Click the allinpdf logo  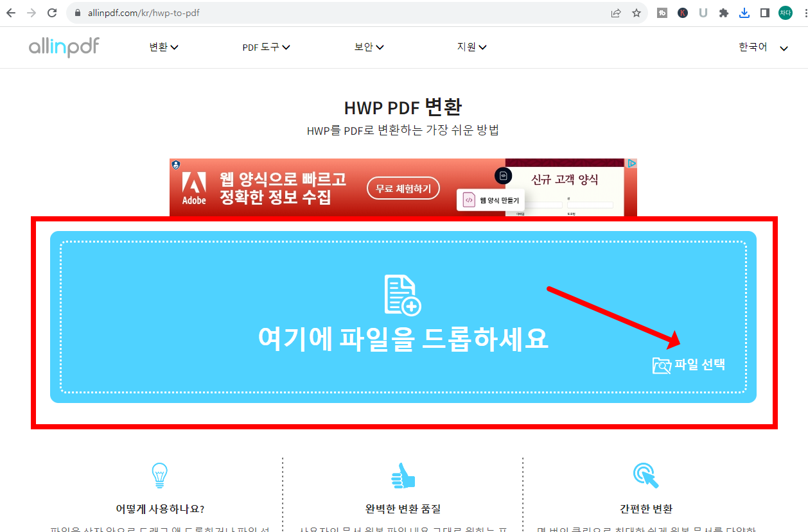(64, 47)
